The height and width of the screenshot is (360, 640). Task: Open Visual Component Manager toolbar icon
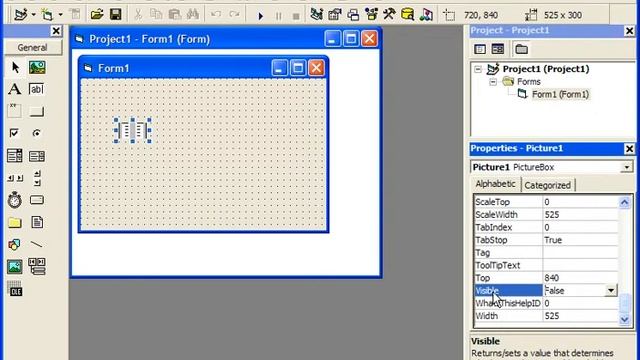426,15
